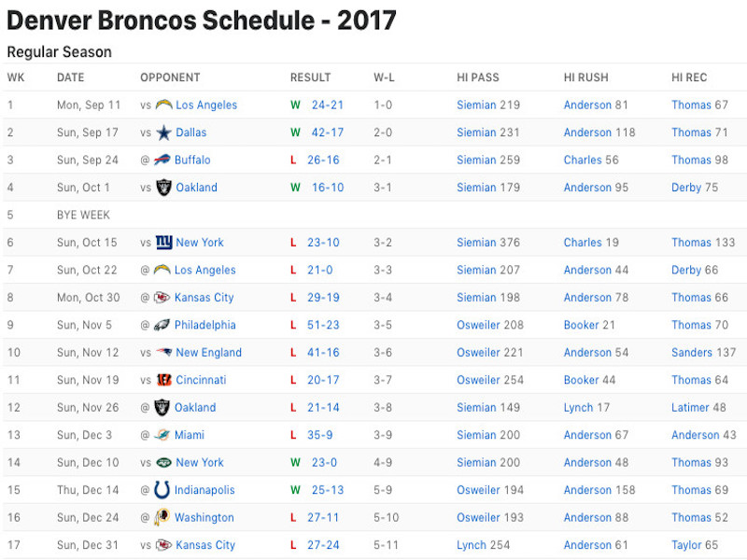The height and width of the screenshot is (560, 747).
Task: Click the RESULT column header
Action: pyautogui.click(x=310, y=77)
